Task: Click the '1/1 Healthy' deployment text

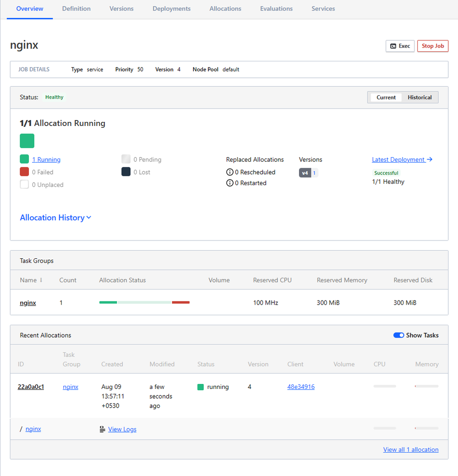Action: click(x=388, y=182)
